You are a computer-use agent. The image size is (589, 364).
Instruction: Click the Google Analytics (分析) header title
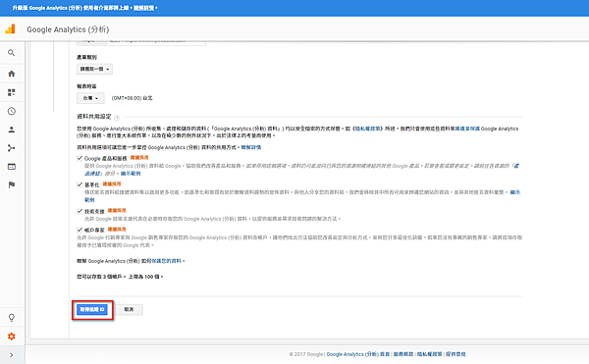tap(68, 29)
